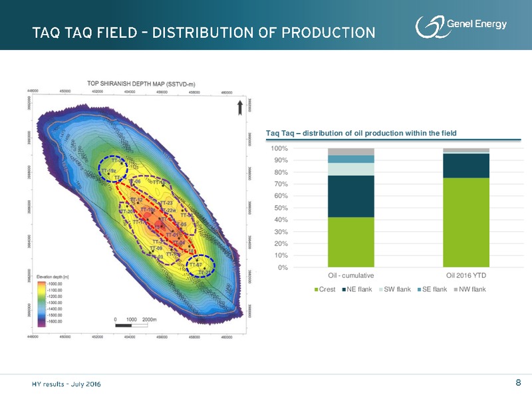Click the SE flank legend label
Screen dimensions: 532x399
coord(435,289)
